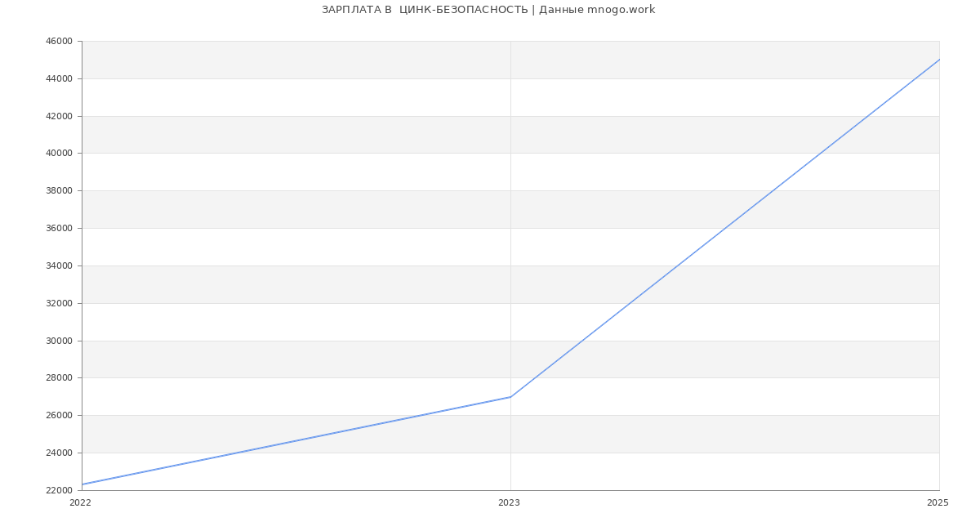Click the 42000 y-axis label
980x531 pixels.
pyautogui.click(x=58, y=116)
